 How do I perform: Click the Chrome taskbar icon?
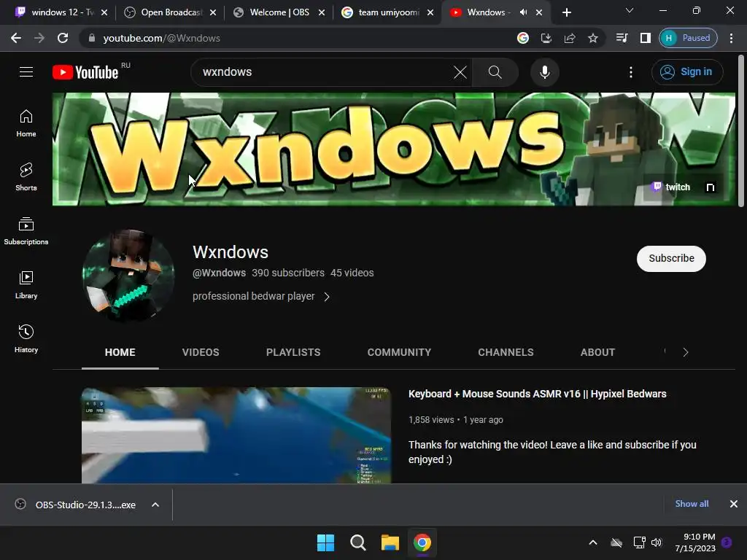tap(422, 542)
